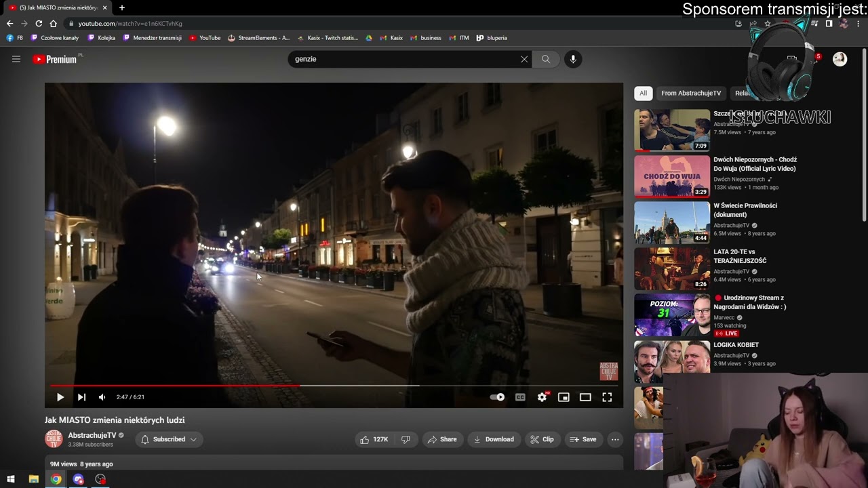Viewport: 868px width, 488px height.
Task: Open Marvecc live 'Urodzinowy Stream' video
Action: tap(750, 302)
